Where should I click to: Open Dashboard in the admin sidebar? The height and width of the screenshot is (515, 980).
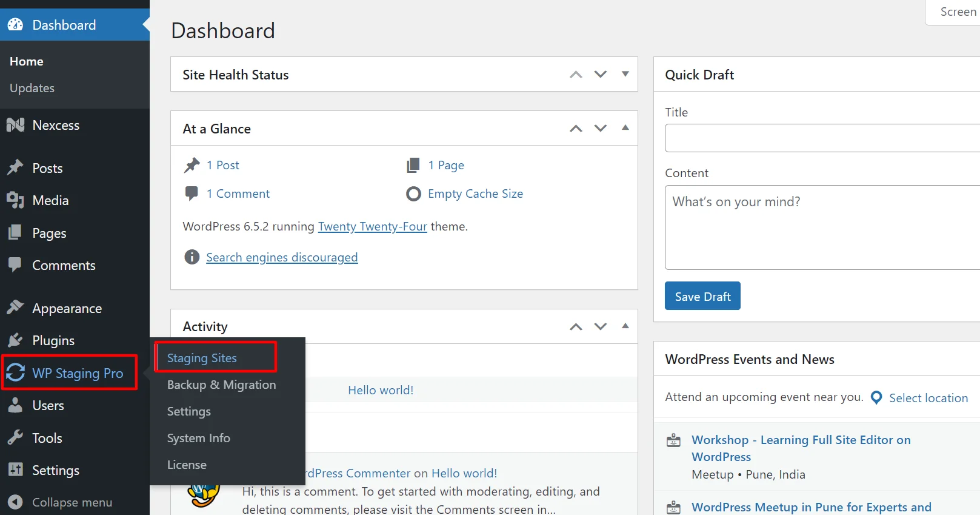click(x=75, y=25)
